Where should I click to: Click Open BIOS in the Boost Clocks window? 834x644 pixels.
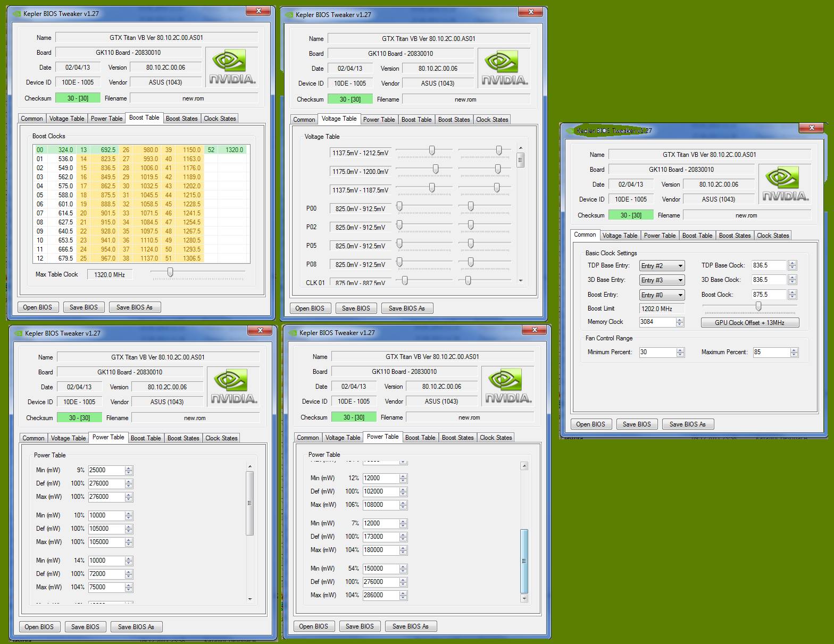click(x=38, y=307)
